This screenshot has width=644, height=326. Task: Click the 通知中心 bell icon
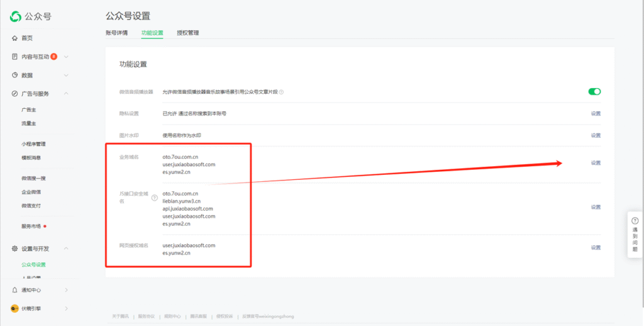tap(14, 290)
